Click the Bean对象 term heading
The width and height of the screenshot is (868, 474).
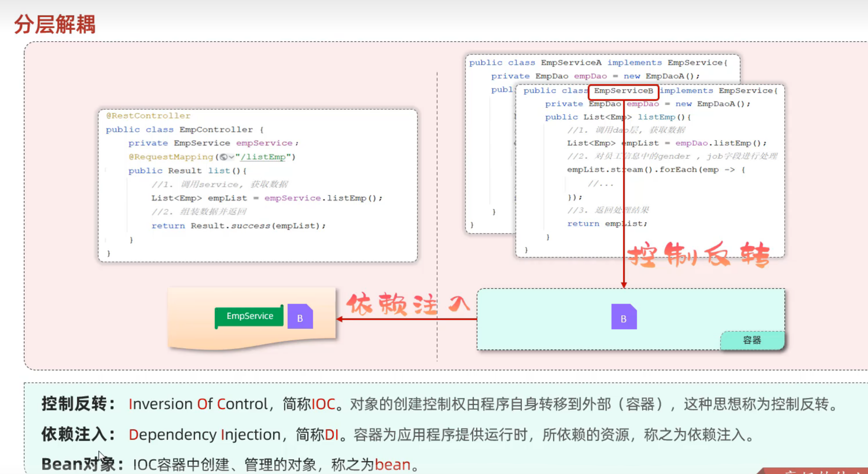(x=79, y=464)
